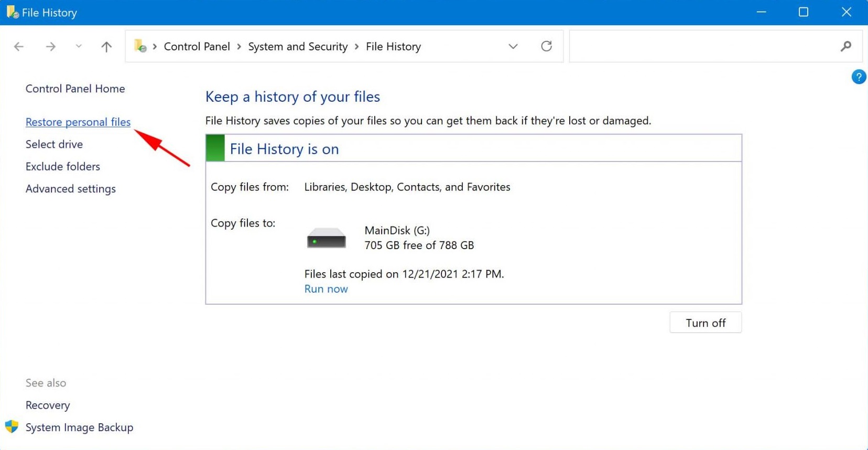Open Help with the question mark icon

tap(859, 77)
